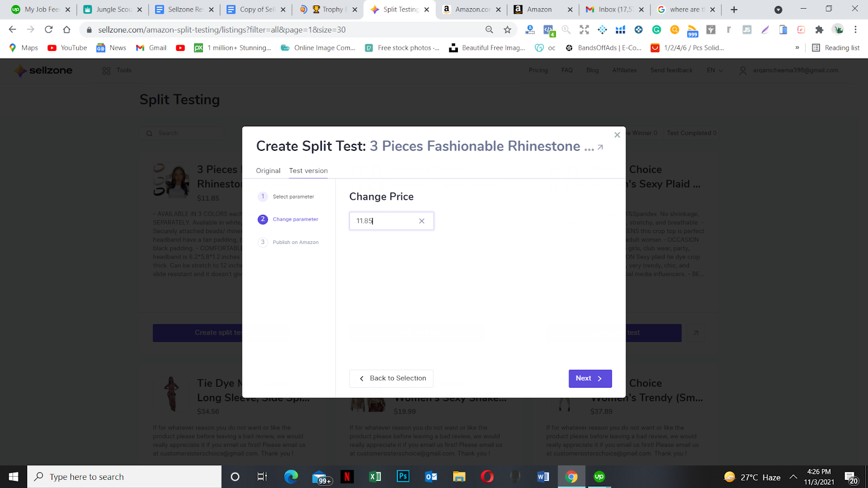Select the Test version tab
Screen dimensions: 868x488
click(x=308, y=171)
